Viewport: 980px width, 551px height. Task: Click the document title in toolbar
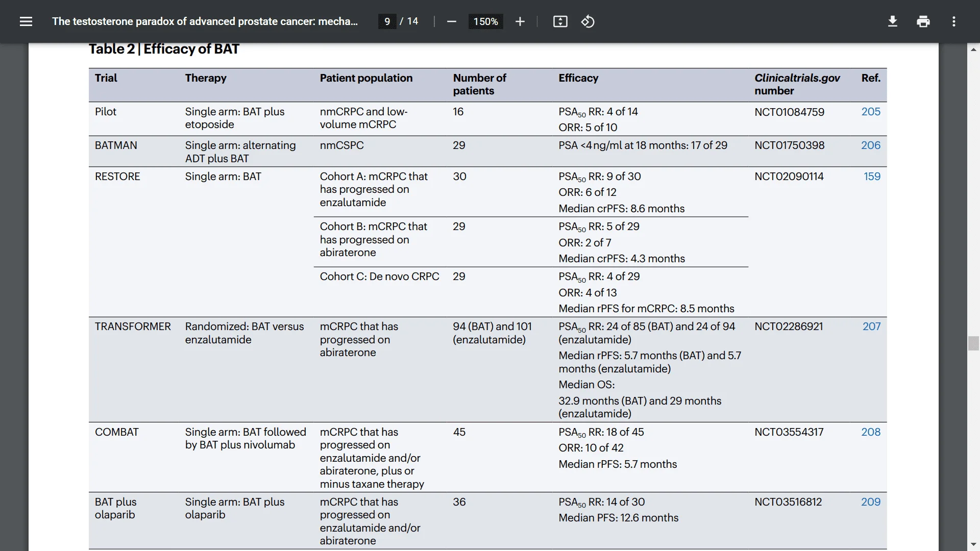tap(205, 21)
